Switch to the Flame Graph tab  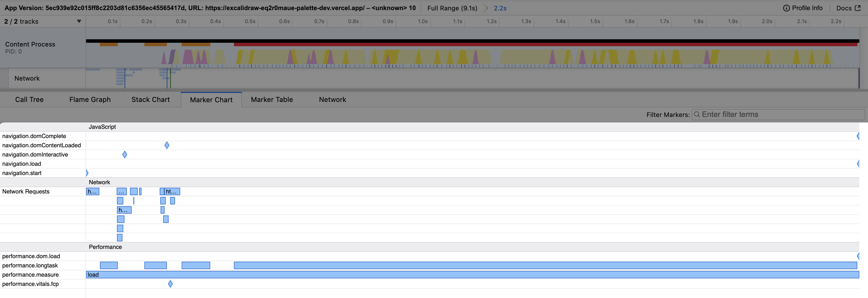[90, 99]
